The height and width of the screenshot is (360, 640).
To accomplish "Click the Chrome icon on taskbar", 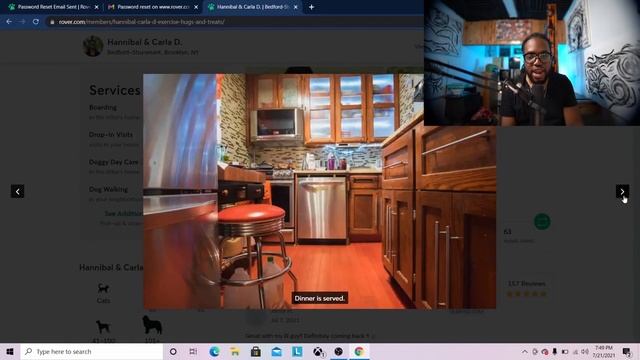I will (359, 351).
